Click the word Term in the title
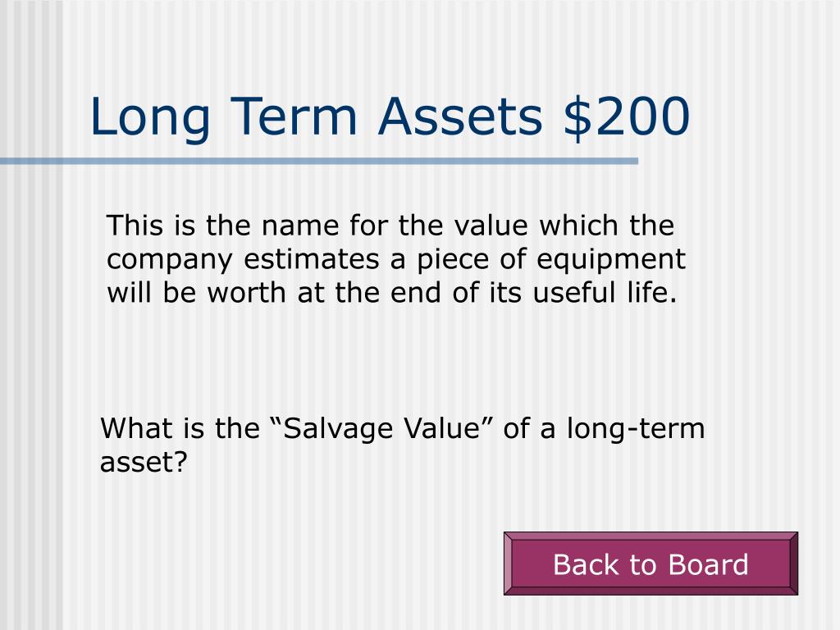The image size is (840, 630). (x=294, y=116)
